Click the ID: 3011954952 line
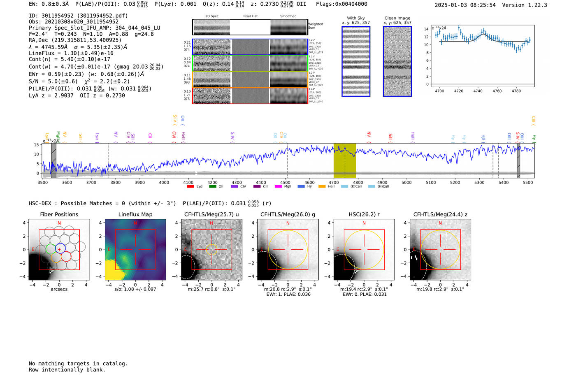This screenshot has height=392, width=576. click(x=78, y=16)
